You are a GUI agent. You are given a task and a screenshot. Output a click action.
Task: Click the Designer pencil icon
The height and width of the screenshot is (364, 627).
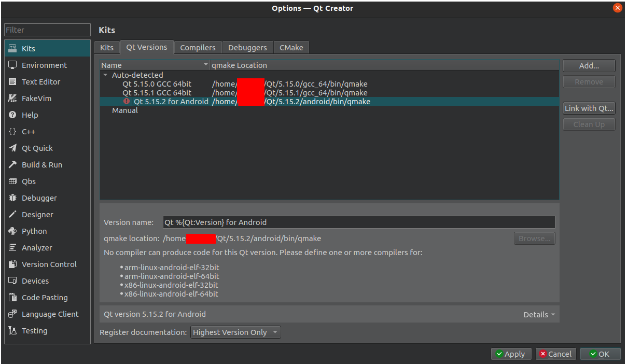coord(13,214)
